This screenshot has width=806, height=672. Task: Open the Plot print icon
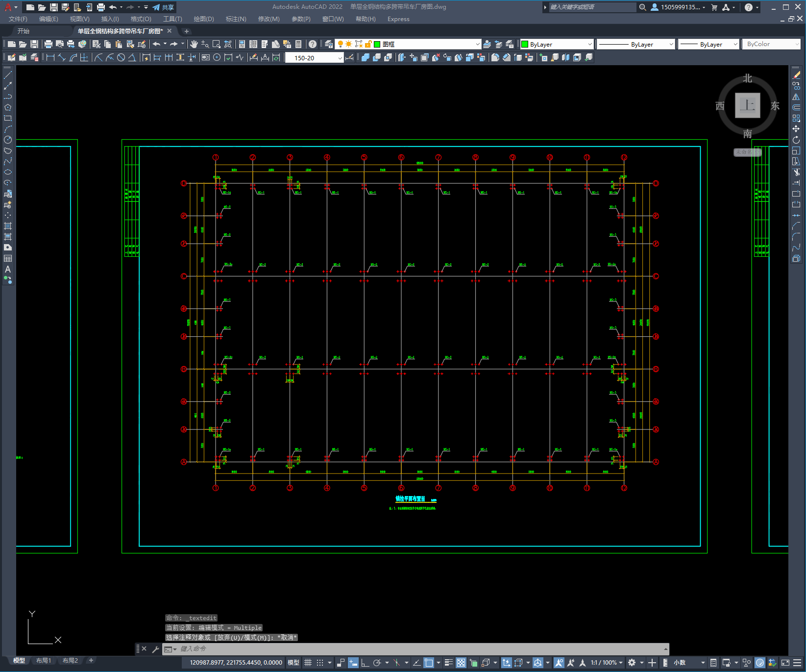tap(48, 44)
